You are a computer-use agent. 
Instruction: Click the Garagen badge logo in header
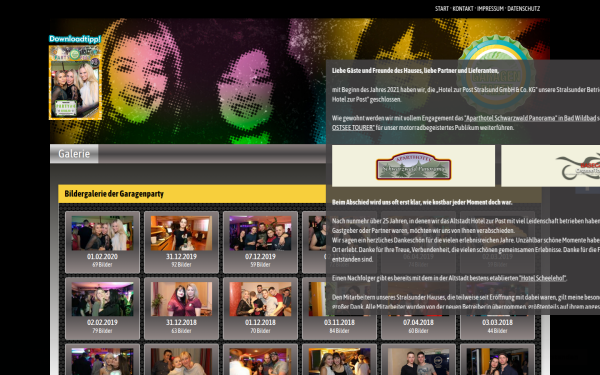[x=496, y=74]
